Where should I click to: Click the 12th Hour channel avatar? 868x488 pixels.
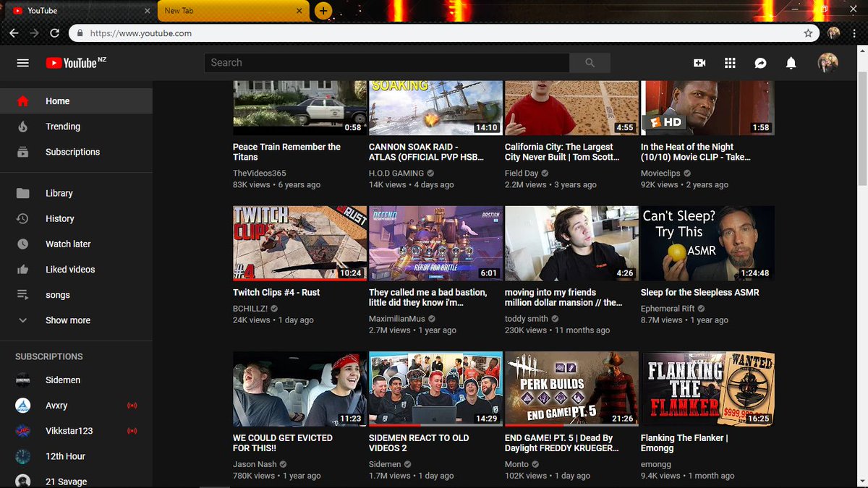[x=23, y=456]
